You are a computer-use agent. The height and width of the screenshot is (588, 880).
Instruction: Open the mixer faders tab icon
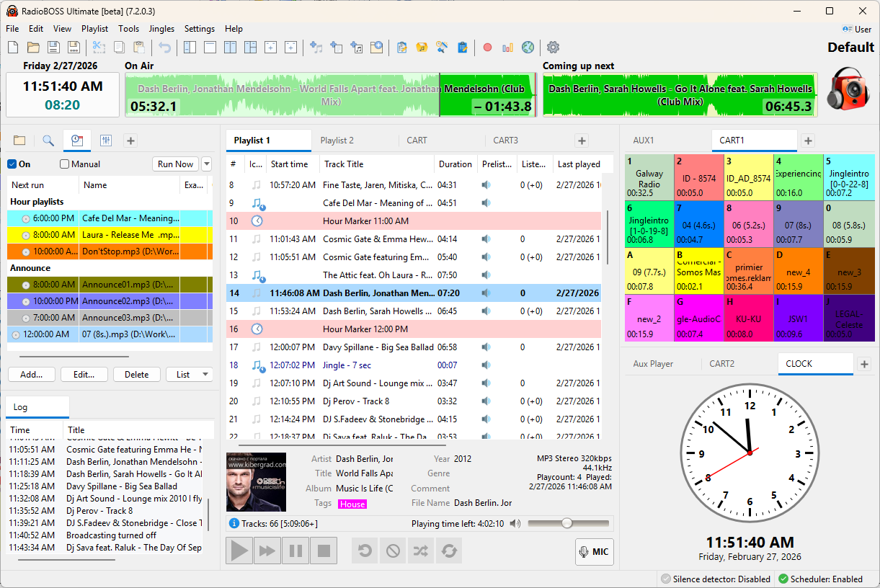tap(106, 141)
